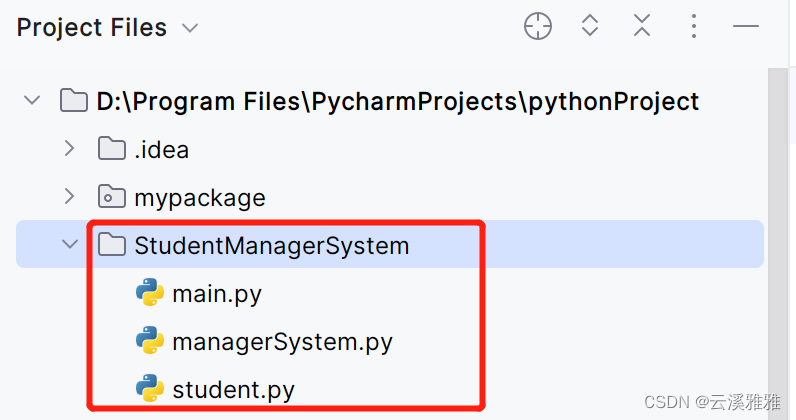Click the Python icon of student.py
Screen dimensions: 796x420
[149, 389]
